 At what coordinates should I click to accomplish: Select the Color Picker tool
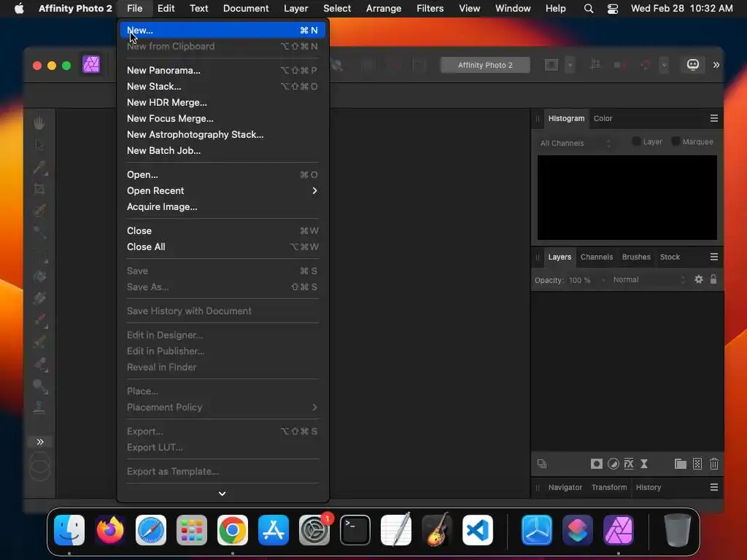(39, 167)
